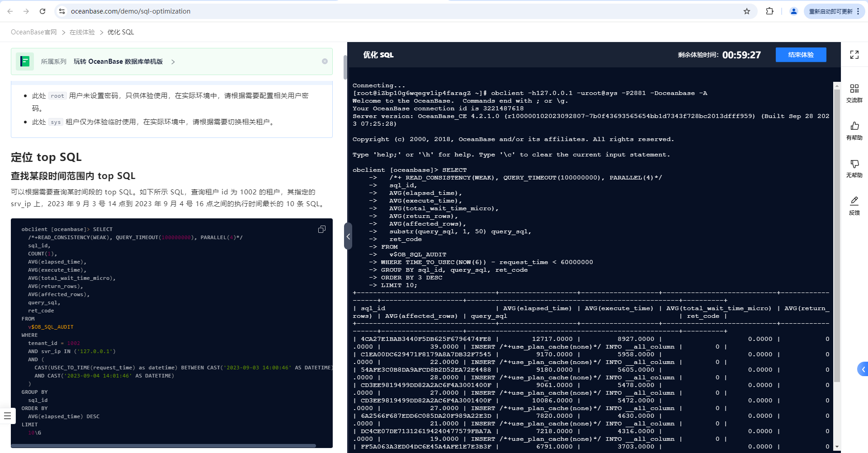The image size is (868, 453).
Task: Open the browser three-dot menu
Action: click(x=858, y=11)
